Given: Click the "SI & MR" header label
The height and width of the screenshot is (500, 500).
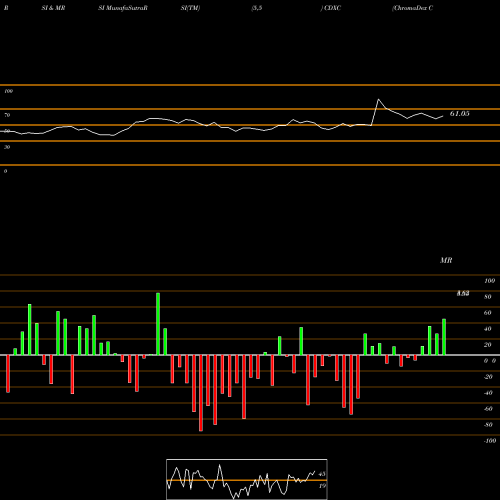Looking at the screenshot, I should pos(53,8).
